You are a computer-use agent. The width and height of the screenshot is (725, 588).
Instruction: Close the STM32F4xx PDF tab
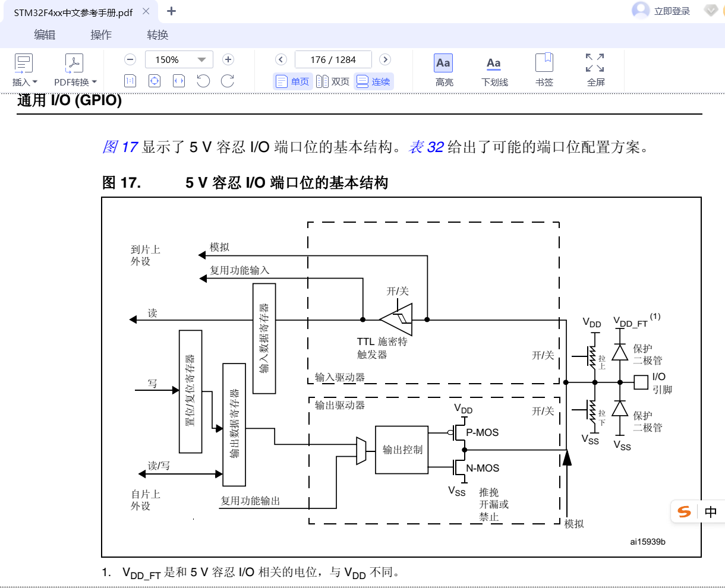pos(146,11)
